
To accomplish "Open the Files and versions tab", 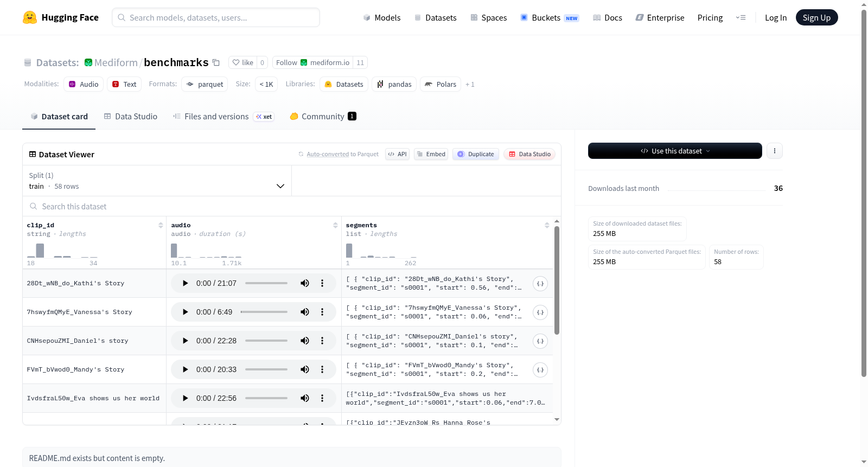I will (x=224, y=117).
